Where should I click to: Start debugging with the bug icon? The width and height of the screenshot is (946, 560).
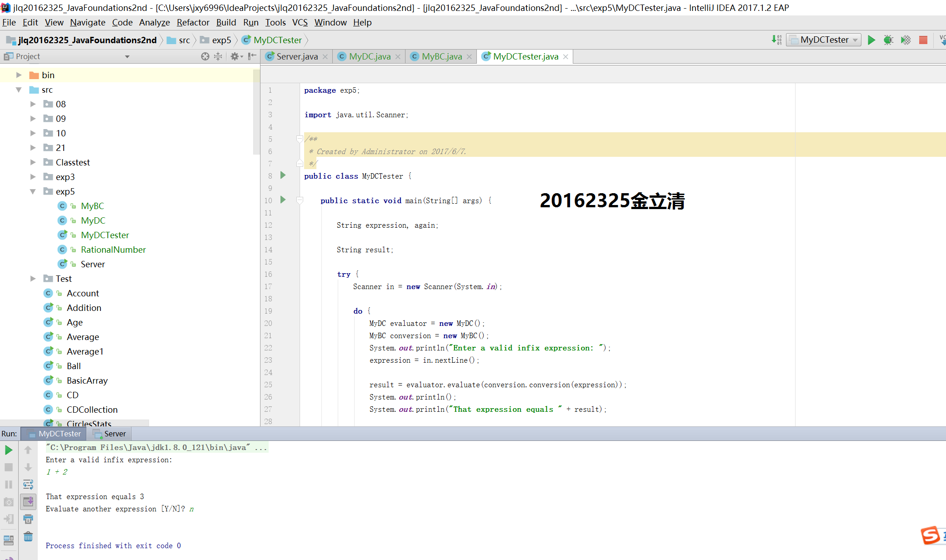pos(888,40)
